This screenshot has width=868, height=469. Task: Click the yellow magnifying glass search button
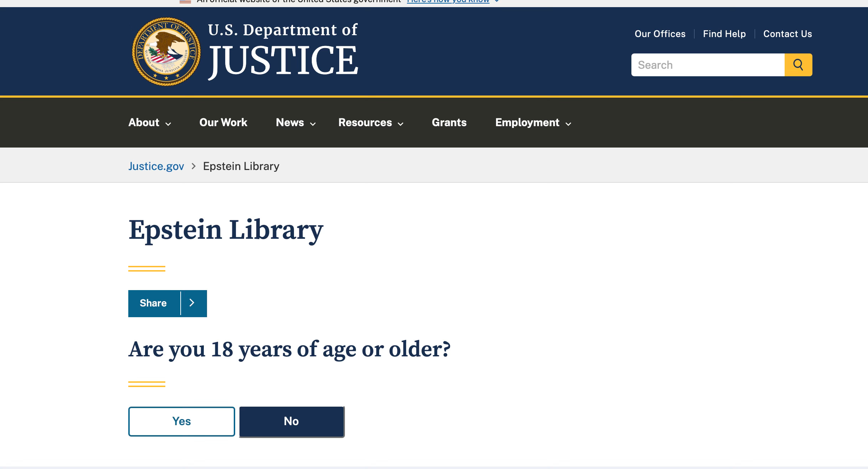798,65
